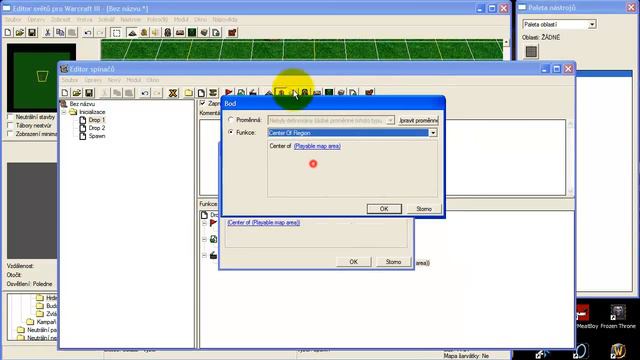Open Terrain Editor from World Editor toolbar

coord(132,32)
